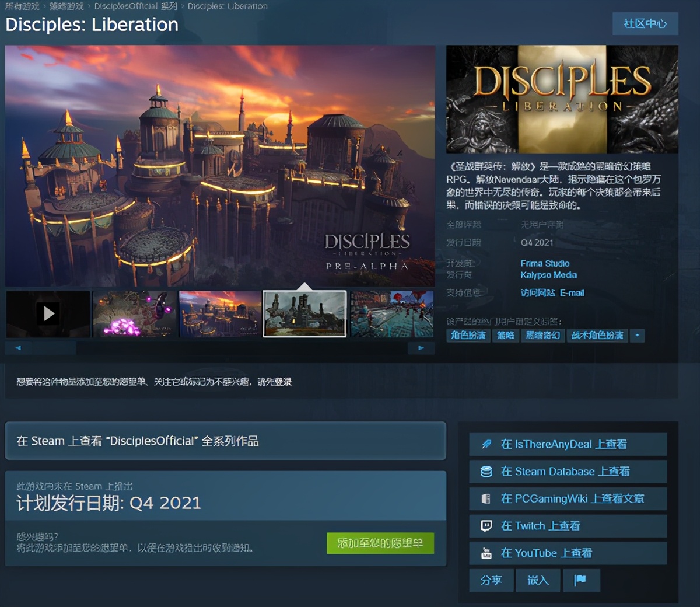The image size is (700, 607).
Task: Click the Steam Database stack icon
Action: coord(487,472)
